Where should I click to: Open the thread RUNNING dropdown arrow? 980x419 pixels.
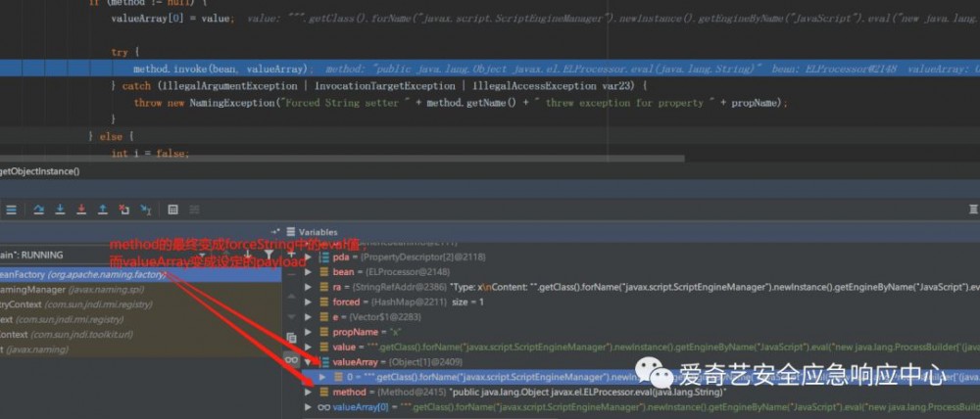[x=201, y=255]
